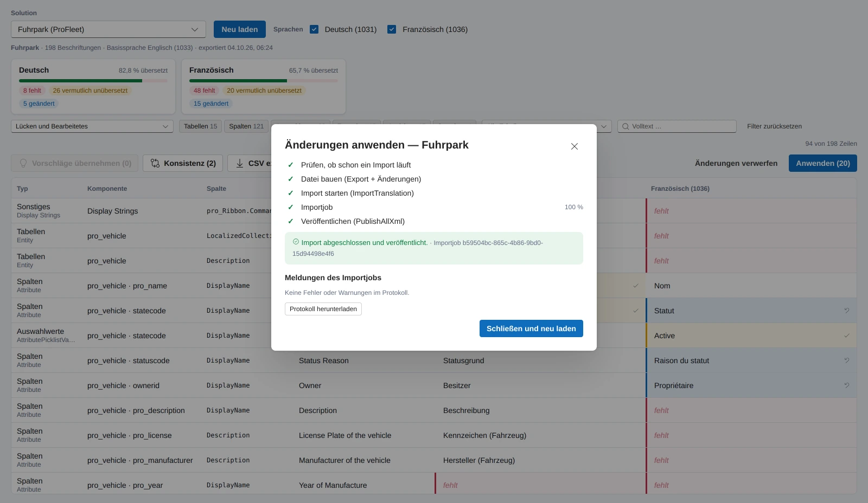868x503 pixels.
Task: Click the Französisch translation progress bar
Action: tap(264, 81)
